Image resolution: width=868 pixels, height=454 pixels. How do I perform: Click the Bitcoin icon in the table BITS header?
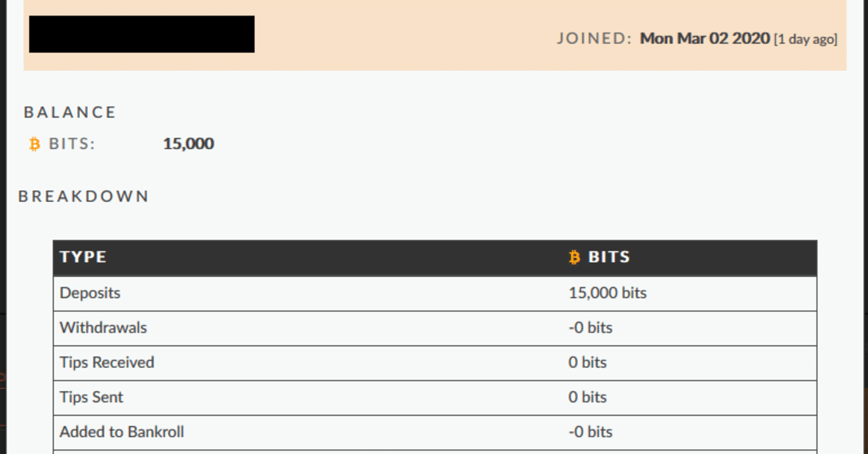click(575, 257)
